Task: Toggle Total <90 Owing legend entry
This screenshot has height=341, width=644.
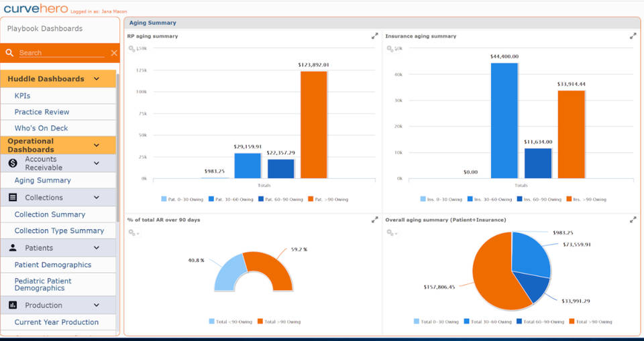Action: [x=229, y=322]
